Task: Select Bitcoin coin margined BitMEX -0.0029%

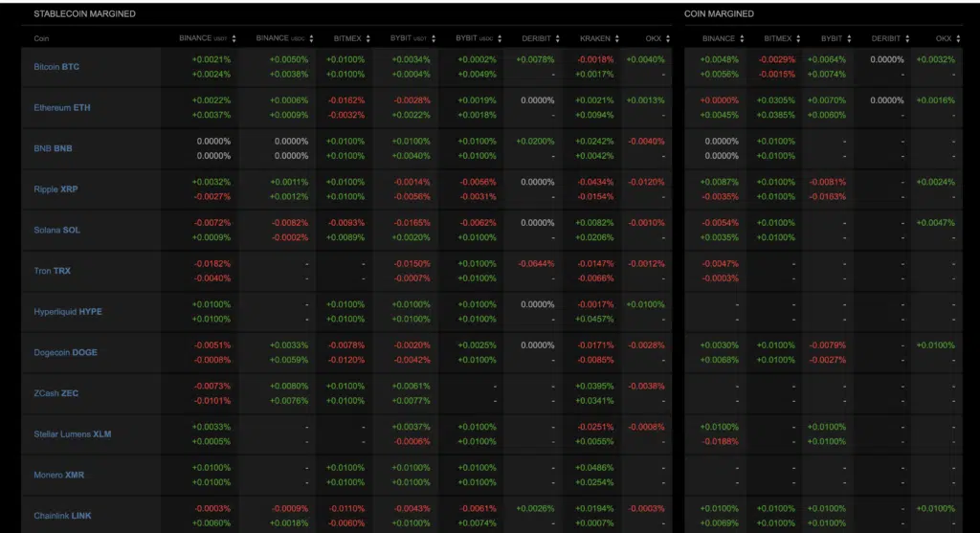Action: [x=777, y=59]
